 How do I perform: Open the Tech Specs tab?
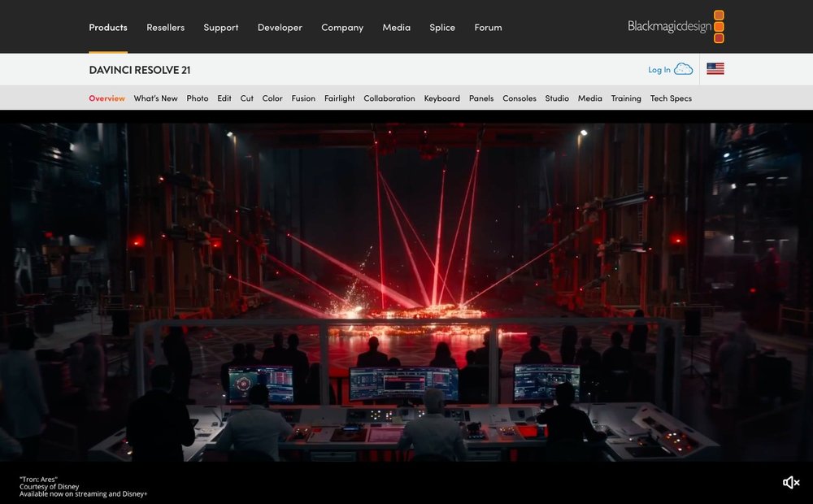pos(671,98)
